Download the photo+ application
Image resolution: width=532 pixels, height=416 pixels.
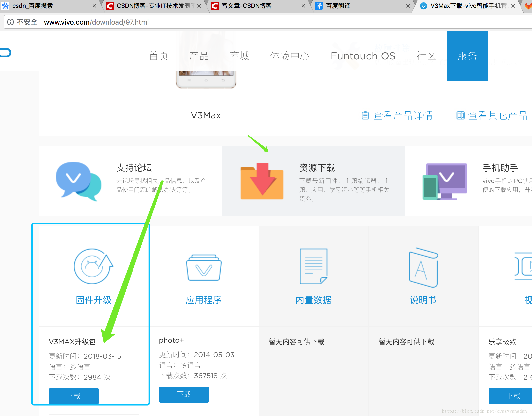(x=184, y=394)
